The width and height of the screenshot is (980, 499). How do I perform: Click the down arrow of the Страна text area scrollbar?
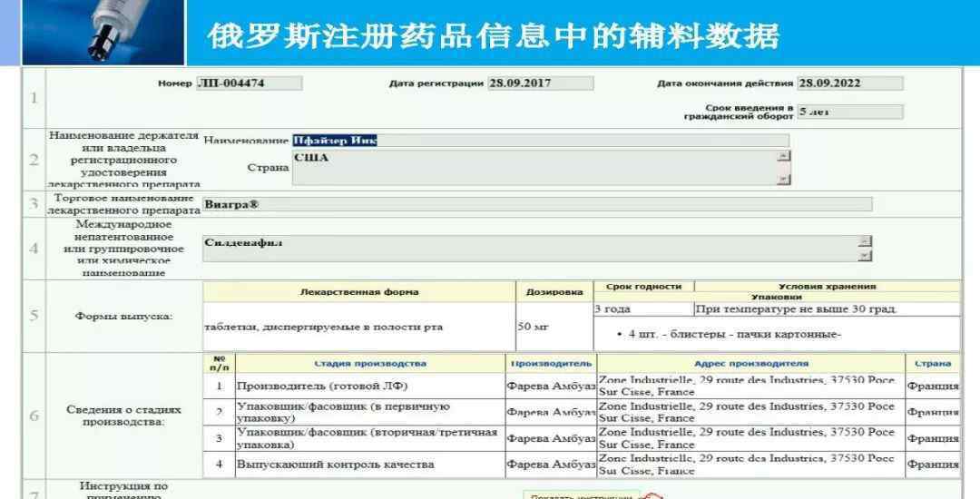click(784, 180)
